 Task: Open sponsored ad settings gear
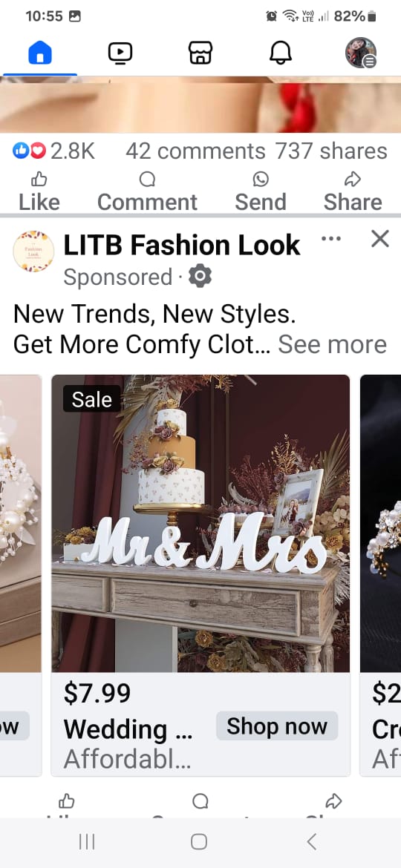tap(200, 276)
